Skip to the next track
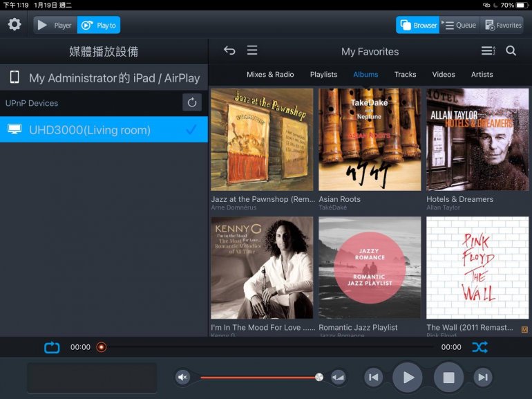 pos(483,377)
